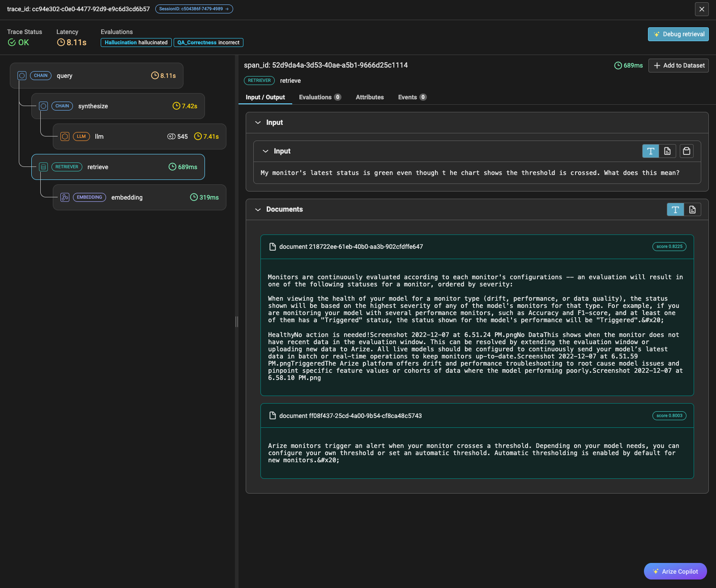Switch Documents panel to raw file view

tap(691, 209)
